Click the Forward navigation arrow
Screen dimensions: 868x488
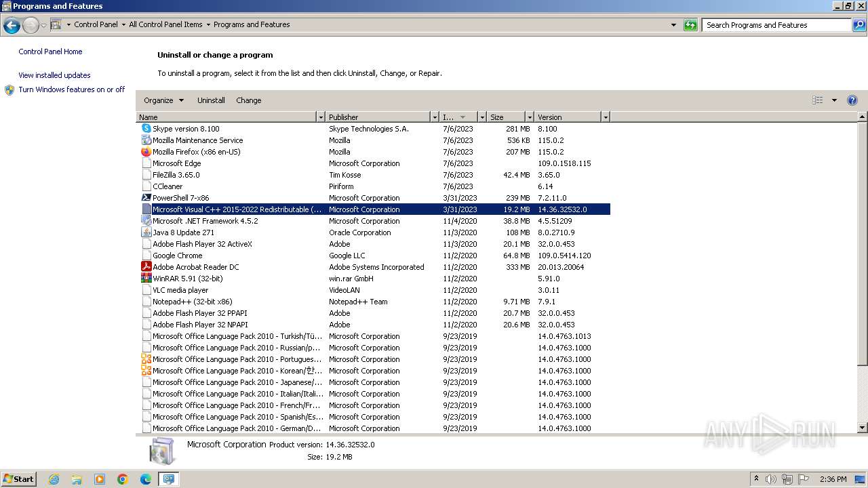[x=30, y=26]
